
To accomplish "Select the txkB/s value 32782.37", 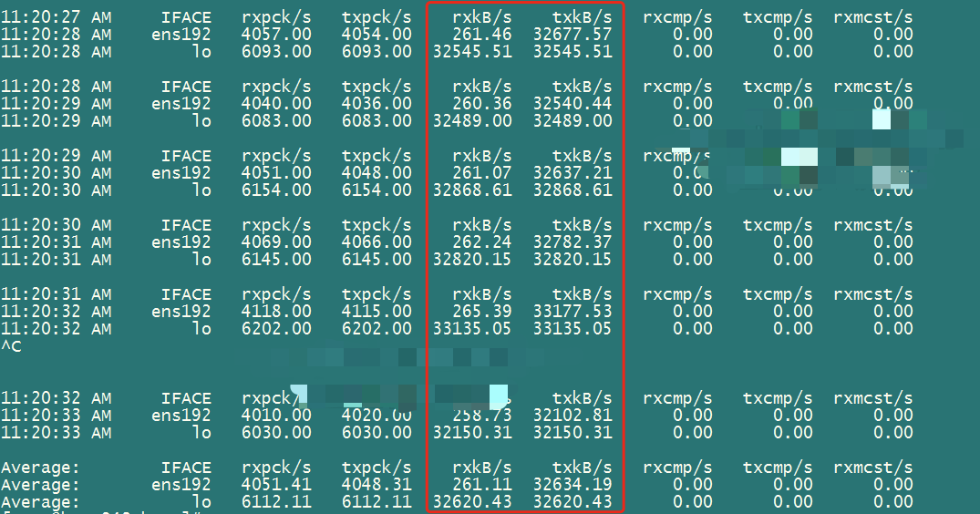I will (572, 242).
